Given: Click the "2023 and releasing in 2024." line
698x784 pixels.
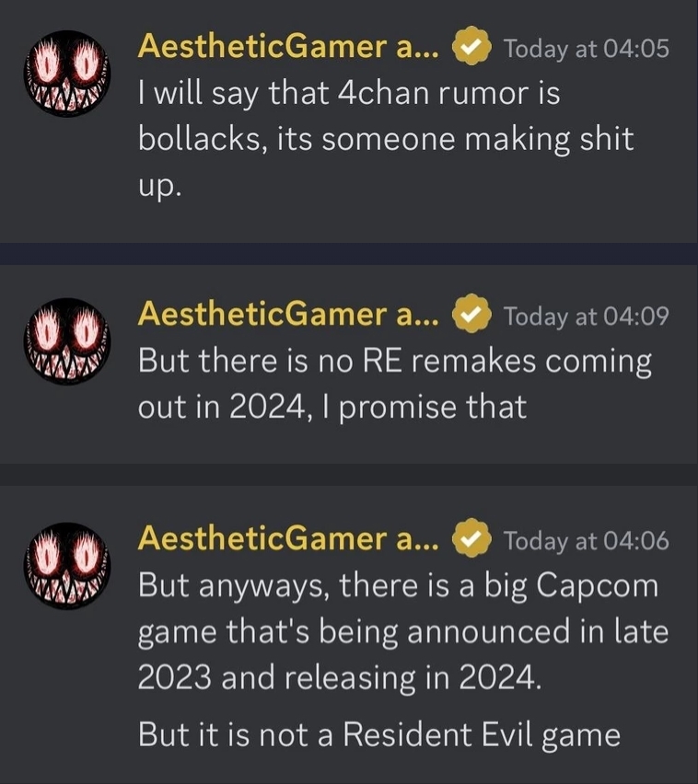Looking at the screenshot, I should pos(336,677).
